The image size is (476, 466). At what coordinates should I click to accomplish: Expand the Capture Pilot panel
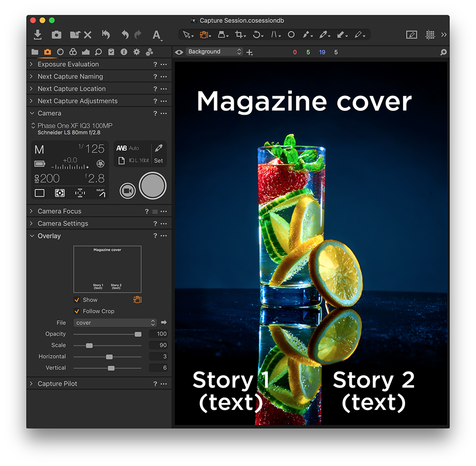tap(31, 383)
